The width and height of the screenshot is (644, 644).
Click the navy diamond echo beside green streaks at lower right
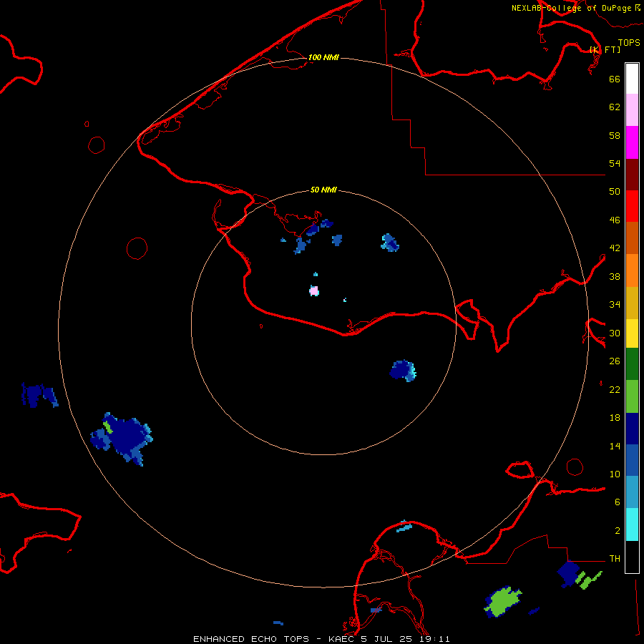click(x=568, y=573)
